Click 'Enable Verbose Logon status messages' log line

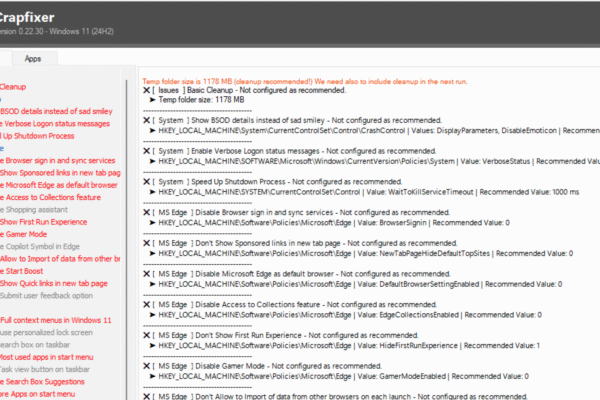click(290, 151)
